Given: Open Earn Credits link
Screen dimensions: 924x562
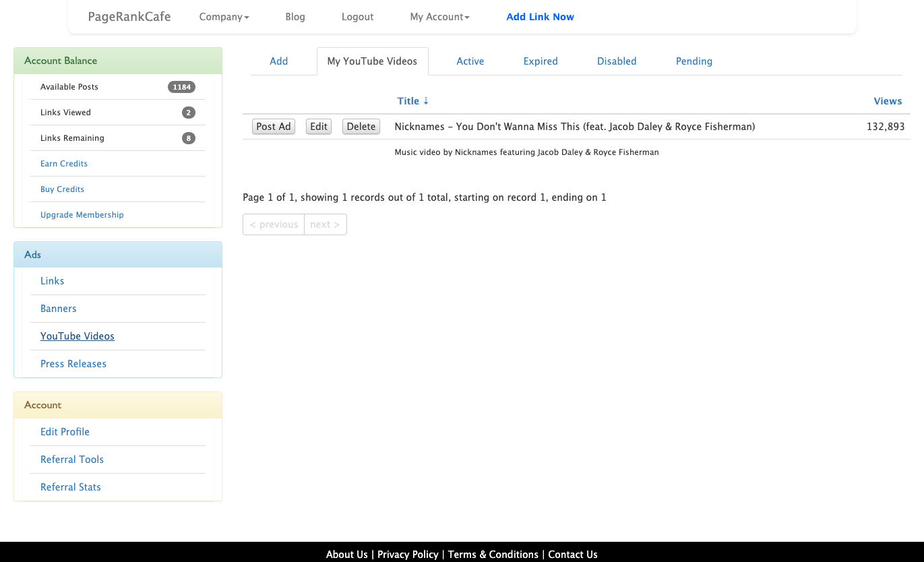Looking at the screenshot, I should click(x=64, y=164).
